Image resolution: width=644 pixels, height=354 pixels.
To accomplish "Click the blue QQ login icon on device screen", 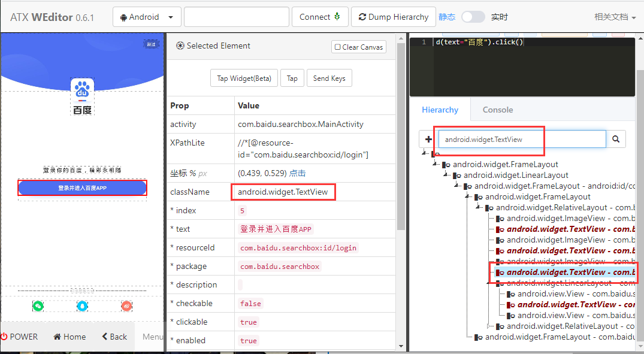I will point(82,305).
